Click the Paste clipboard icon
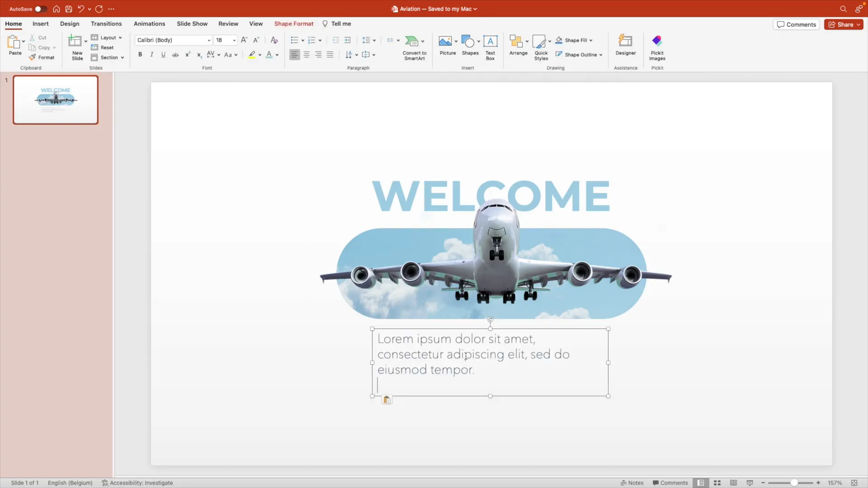The width and height of the screenshot is (868, 488). (x=14, y=42)
